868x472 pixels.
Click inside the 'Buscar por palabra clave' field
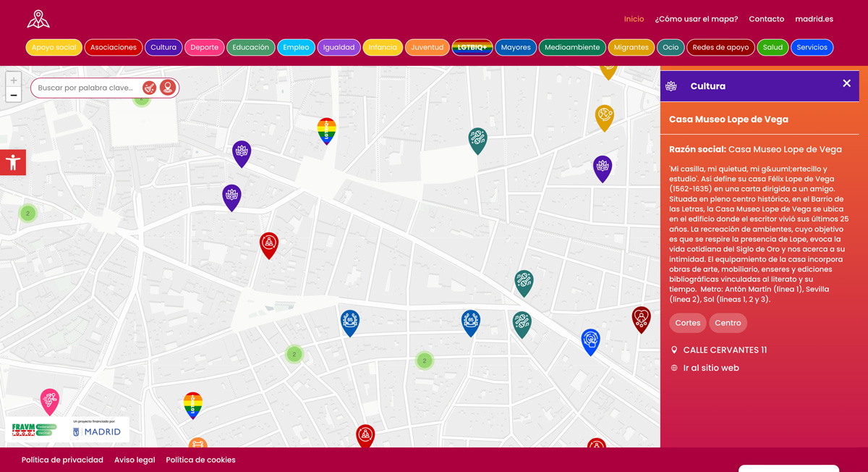pos(87,87)
